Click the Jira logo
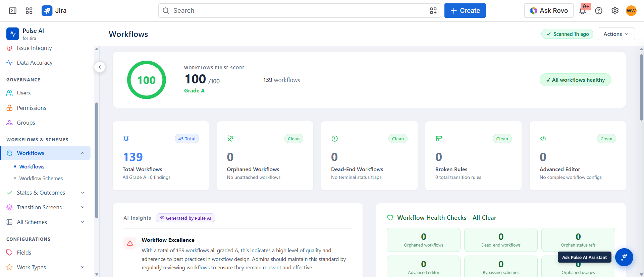644x277 pixels. [x=54, y=11]
